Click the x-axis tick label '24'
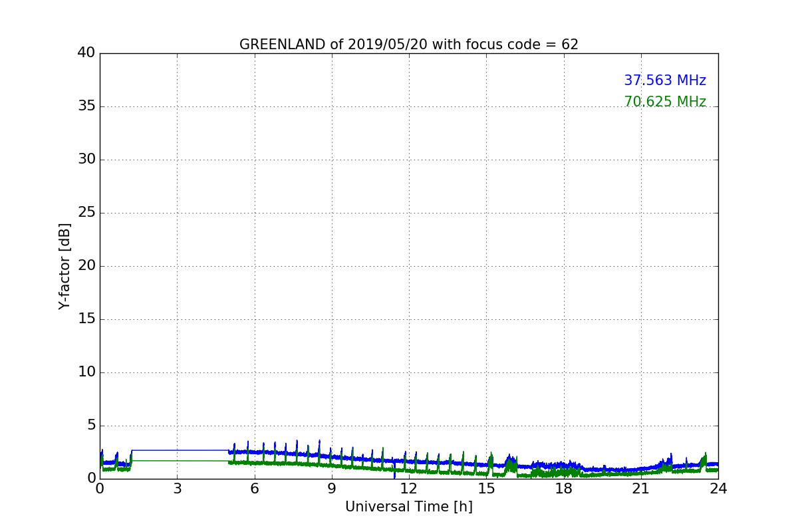Screen dimensions: 798x532 [718, 489]
